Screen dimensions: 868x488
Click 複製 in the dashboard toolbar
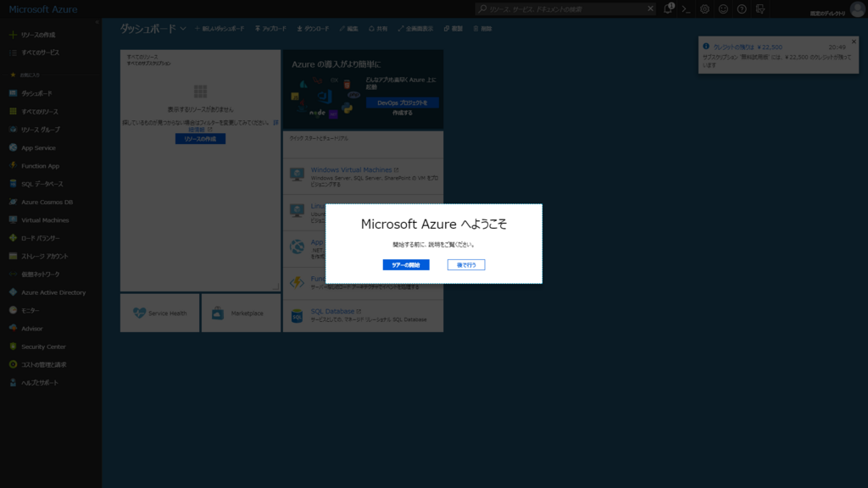click(x=453, y=29)
